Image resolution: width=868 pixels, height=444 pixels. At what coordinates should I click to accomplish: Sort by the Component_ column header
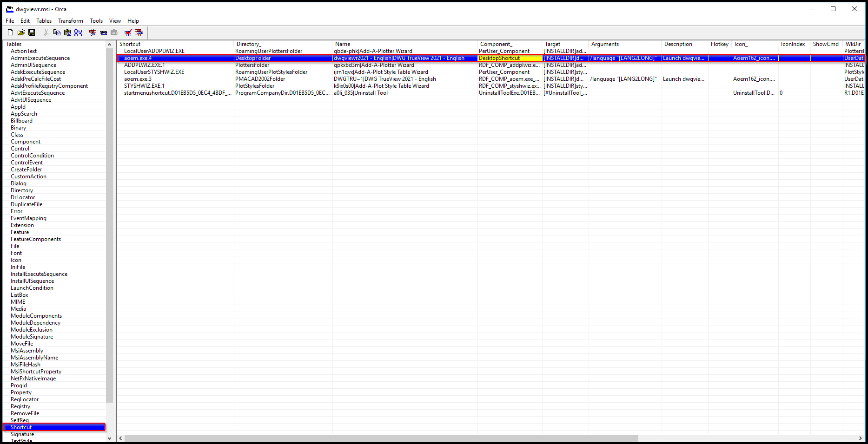pyautogui.click(x=496, y=44)
